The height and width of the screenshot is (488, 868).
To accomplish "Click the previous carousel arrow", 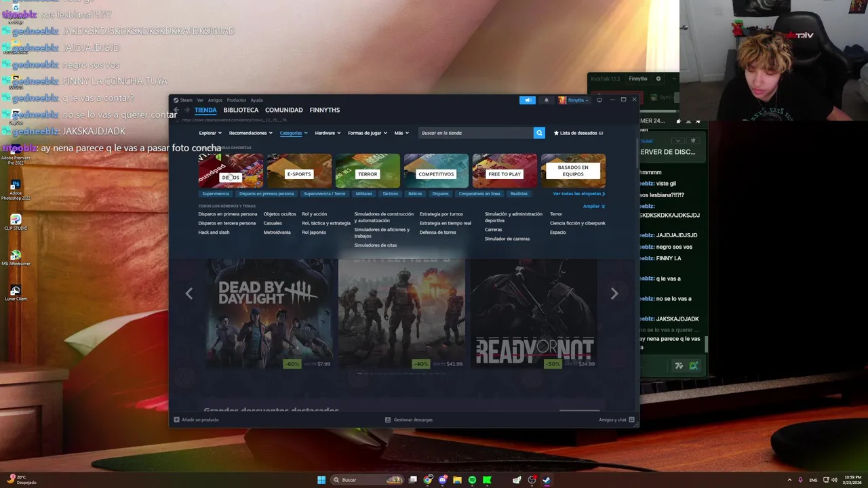I will [189, 293].
